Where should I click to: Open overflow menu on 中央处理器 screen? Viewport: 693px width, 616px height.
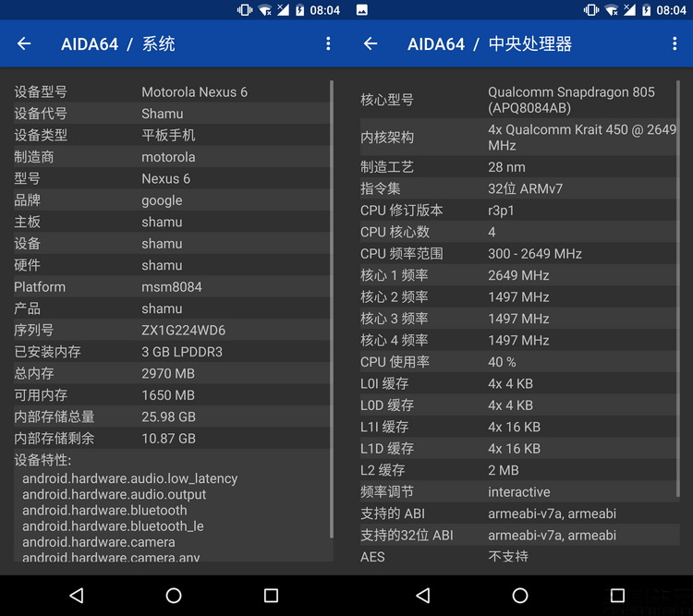[x=675, y=43]
